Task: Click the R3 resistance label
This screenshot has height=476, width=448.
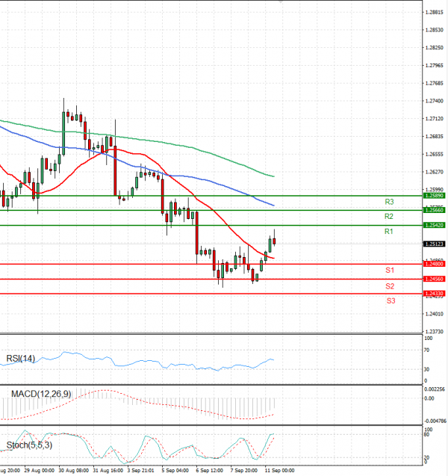Action: pos(389,202)
